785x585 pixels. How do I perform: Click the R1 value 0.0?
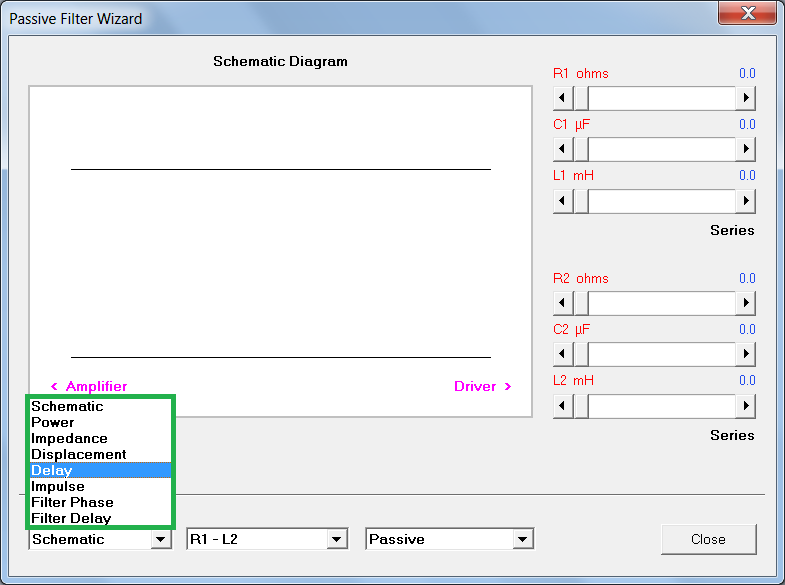coord(747,74)
